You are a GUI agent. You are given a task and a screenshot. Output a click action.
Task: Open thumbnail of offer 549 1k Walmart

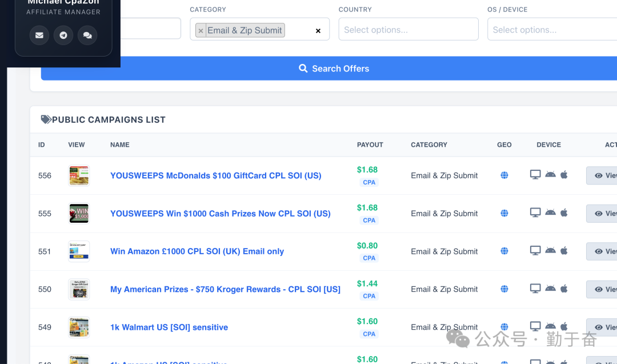[x=79, y=327]
